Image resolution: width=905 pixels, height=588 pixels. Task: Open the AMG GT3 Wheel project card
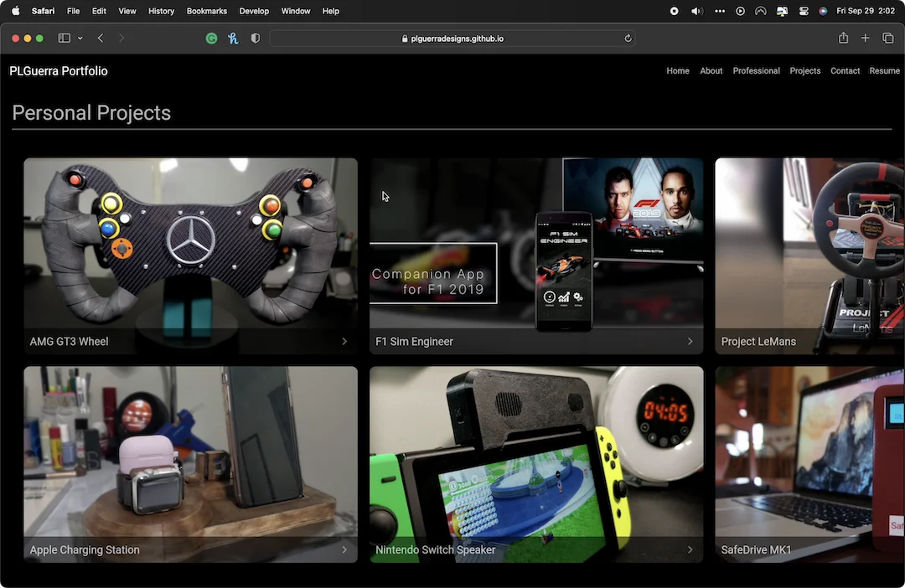coord(190,255)
